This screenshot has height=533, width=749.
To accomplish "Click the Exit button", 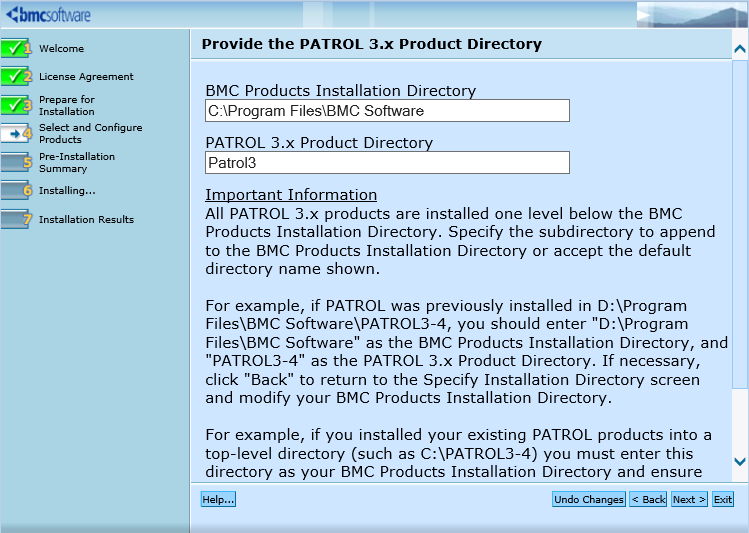I will pyautogui.click(x=723, y=500).
